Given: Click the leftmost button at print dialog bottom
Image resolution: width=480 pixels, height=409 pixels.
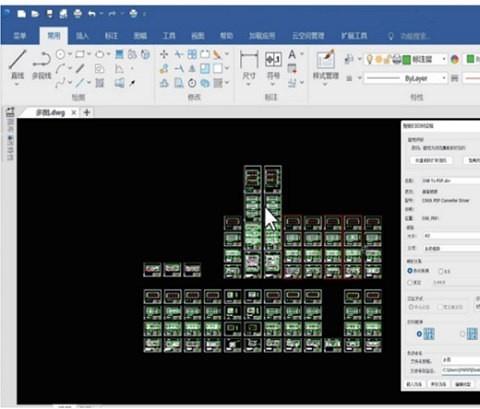Looking at the screenshot, I should click(x=414, y=384).
